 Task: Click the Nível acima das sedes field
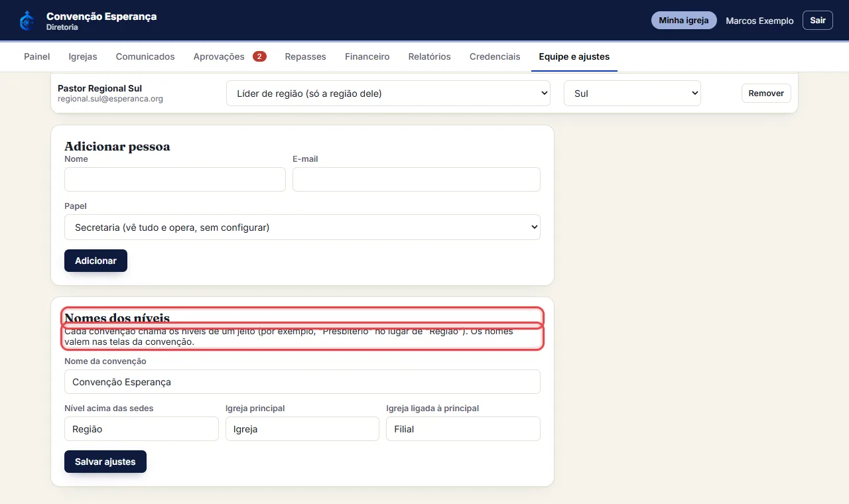click(141, 429)
